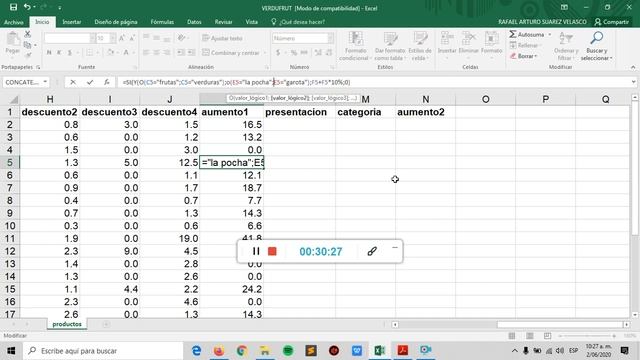The height and width of the screenshot is (360, 640).
Task: Toggle underline S formatting
Action: coord(70,53)
